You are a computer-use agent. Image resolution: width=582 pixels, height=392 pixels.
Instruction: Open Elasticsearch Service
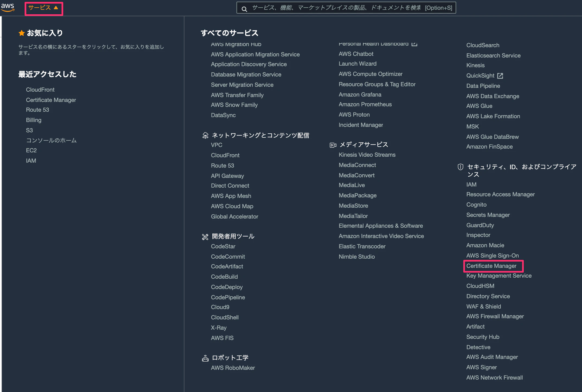click(493, 56)
